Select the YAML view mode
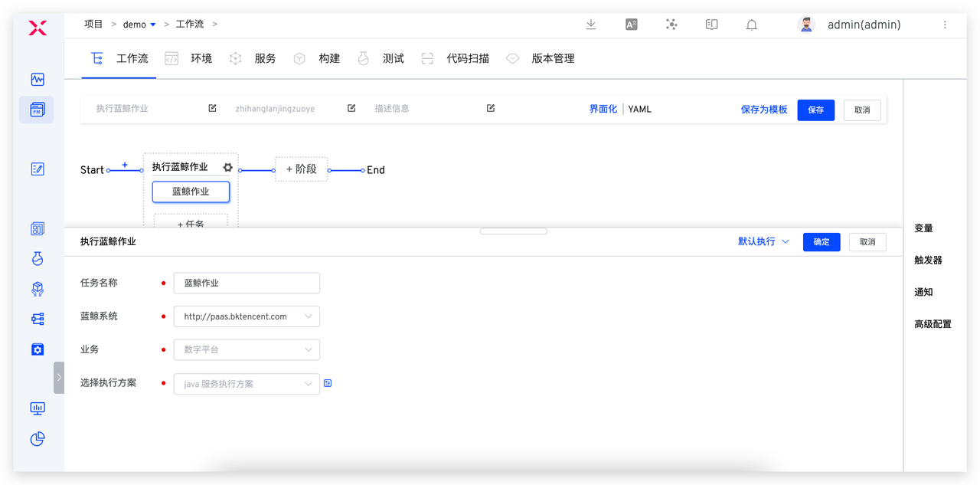The width and height of the screenshot is (980, 485). 640,109
